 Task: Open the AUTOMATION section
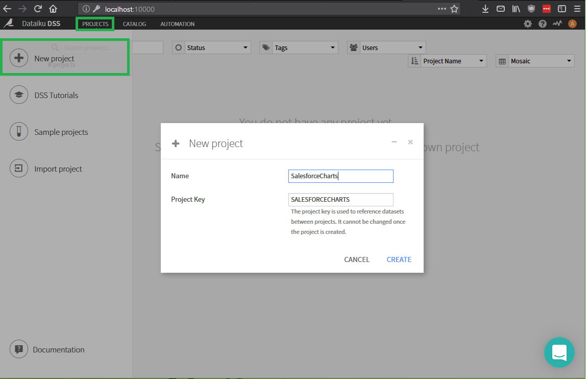(x=177, y=23)
